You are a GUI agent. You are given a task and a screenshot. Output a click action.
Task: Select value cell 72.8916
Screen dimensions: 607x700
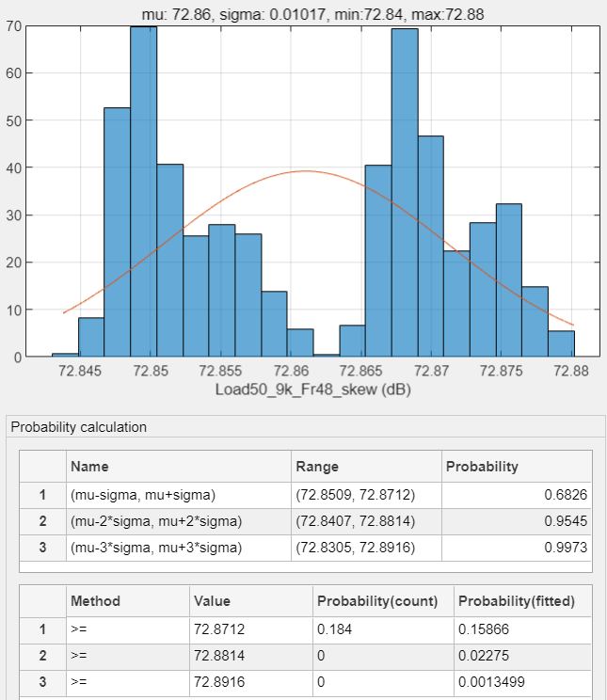point(251,682)
